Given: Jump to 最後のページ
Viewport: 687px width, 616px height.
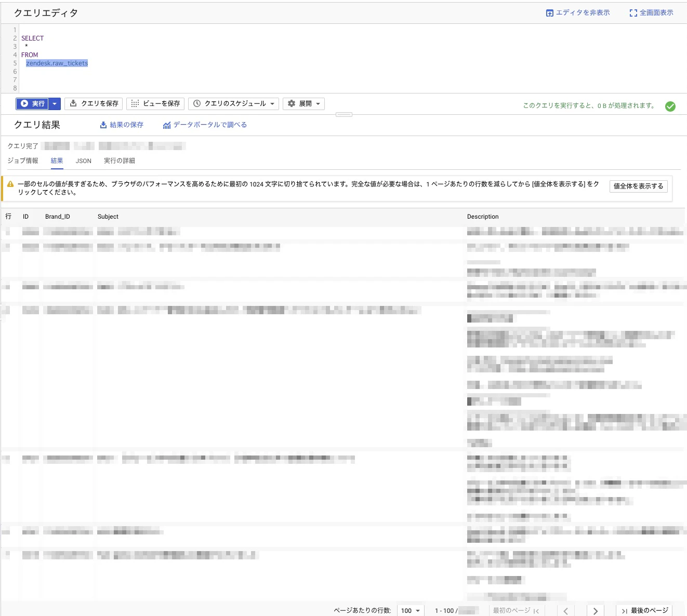Looking at the screenshot, I should click(x=645, y=611).
